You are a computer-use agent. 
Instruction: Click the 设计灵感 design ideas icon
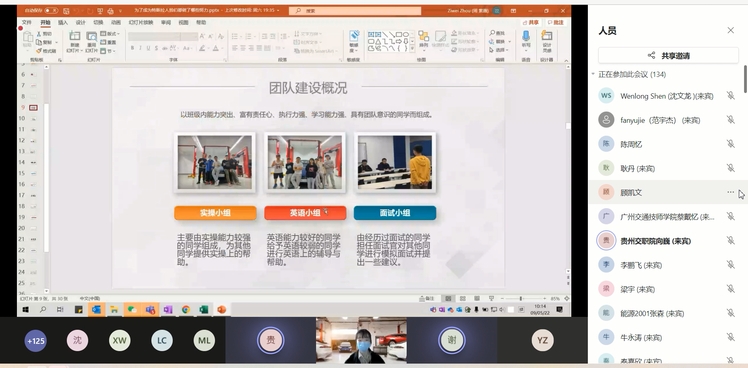pos(547,36)
